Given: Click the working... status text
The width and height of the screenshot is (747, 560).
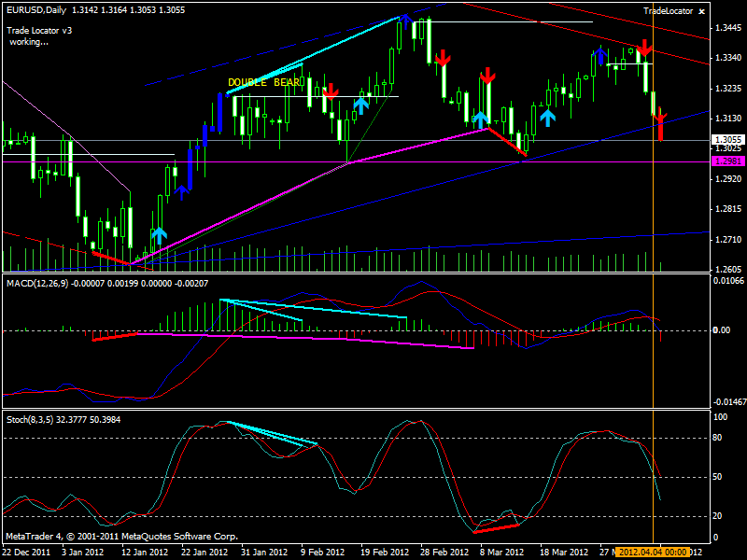Looking at the screenshot, I should [x=29, y=42].
